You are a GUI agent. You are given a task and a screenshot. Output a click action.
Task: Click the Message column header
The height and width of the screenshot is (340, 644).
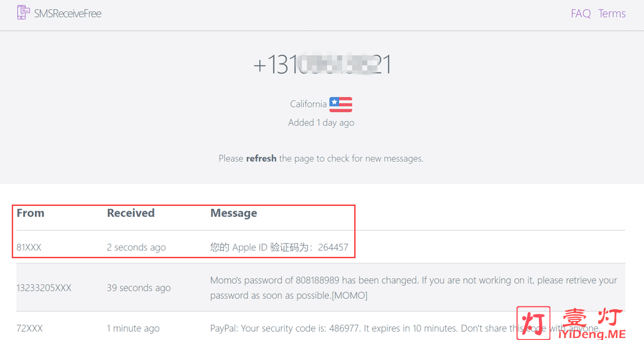pos(233,213)
